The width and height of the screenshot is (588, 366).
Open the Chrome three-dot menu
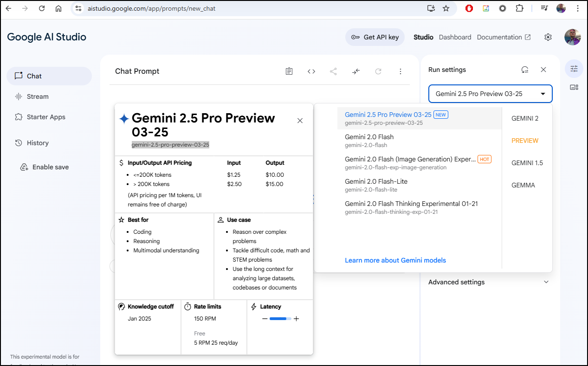click(x=577, y=8)
